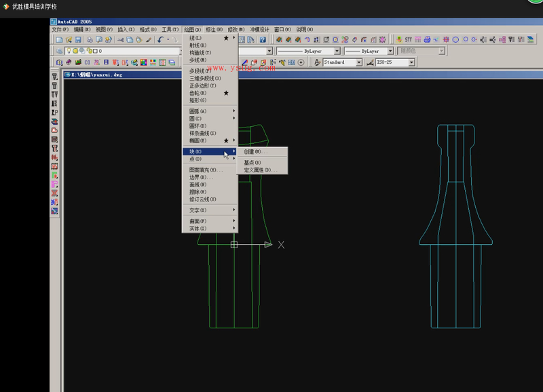The height and width of the screenshot is (392, 543).
Task: Open the 编辑(E) menu
Action: point(82,29)
